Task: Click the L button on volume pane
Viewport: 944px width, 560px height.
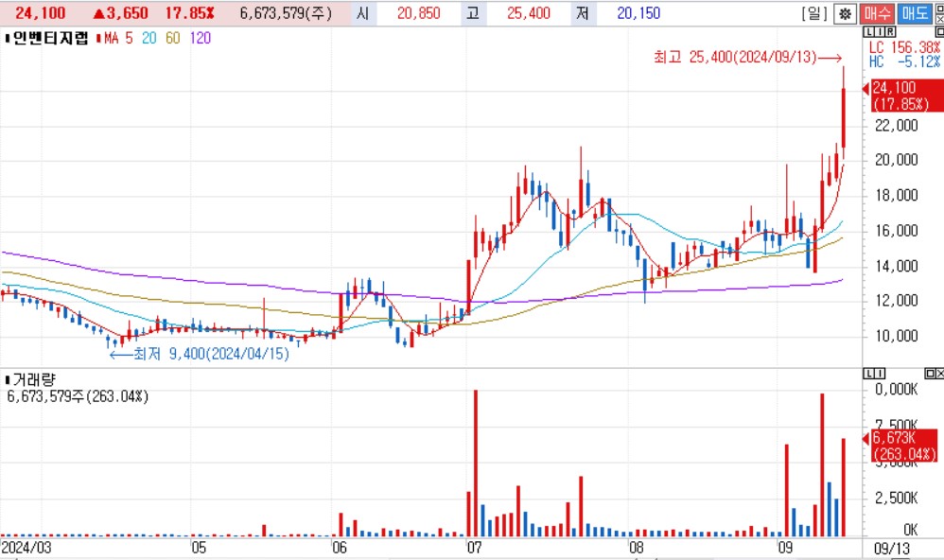Action: coord(868,374)
